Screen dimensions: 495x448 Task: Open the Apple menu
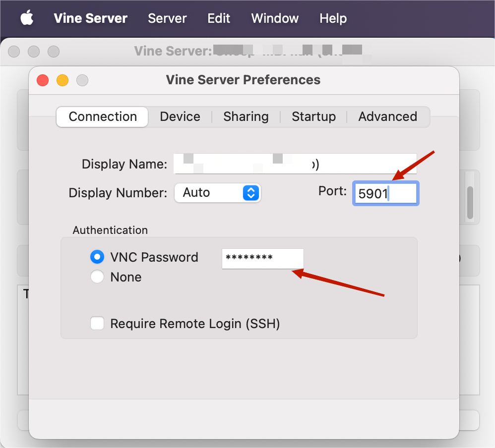[27, 18]
